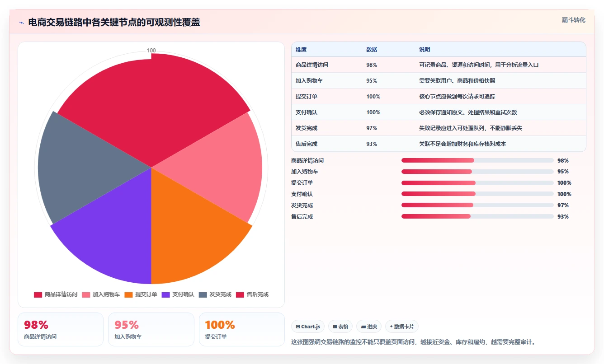Click 售后完成 label in progress list
Viewport: 604px width, 364px height.
click(x=302, y=217)
